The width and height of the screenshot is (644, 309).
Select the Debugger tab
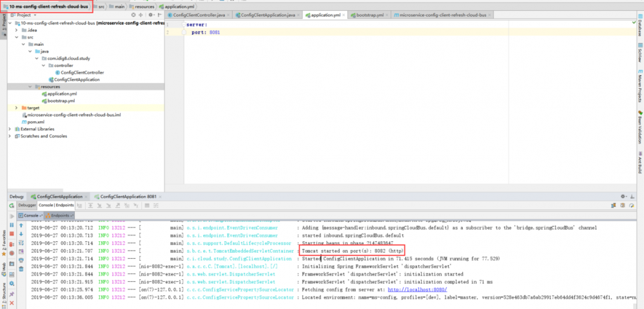28,205
